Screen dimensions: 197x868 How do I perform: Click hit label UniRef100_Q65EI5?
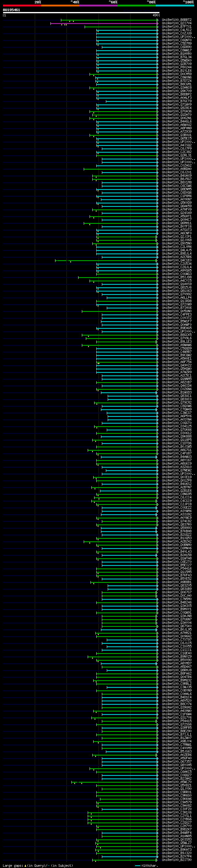[x=176, y=138]
